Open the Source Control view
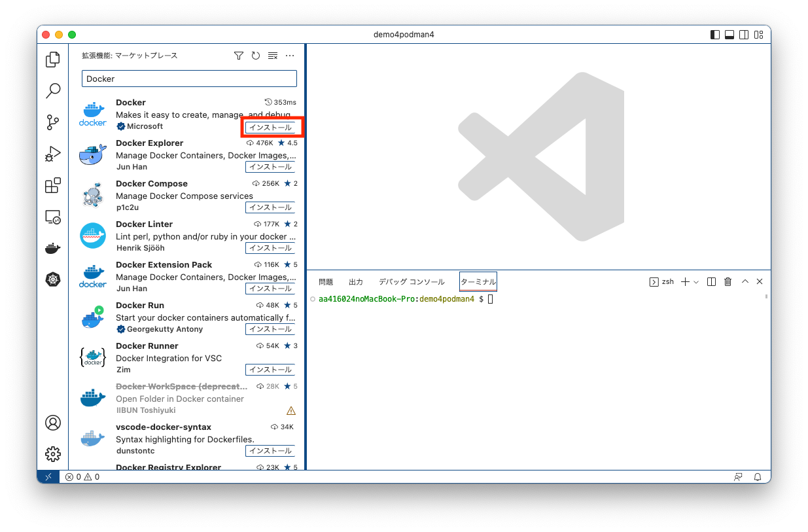The image size is (808, 532). point(53,122)
